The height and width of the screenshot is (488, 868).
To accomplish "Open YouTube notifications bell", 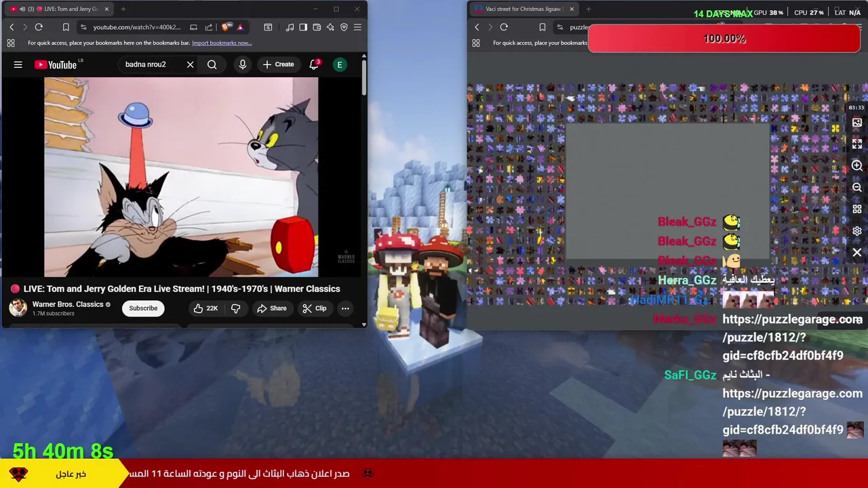I will [314, 64].
